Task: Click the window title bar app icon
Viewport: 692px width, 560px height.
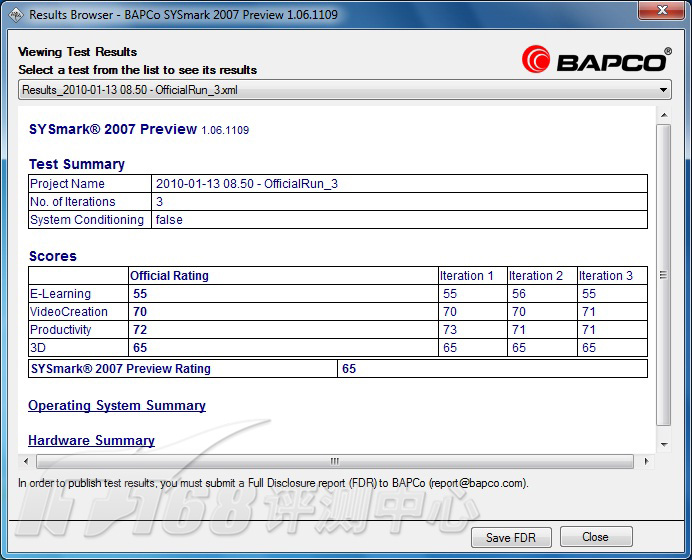Action: (16, 15)
